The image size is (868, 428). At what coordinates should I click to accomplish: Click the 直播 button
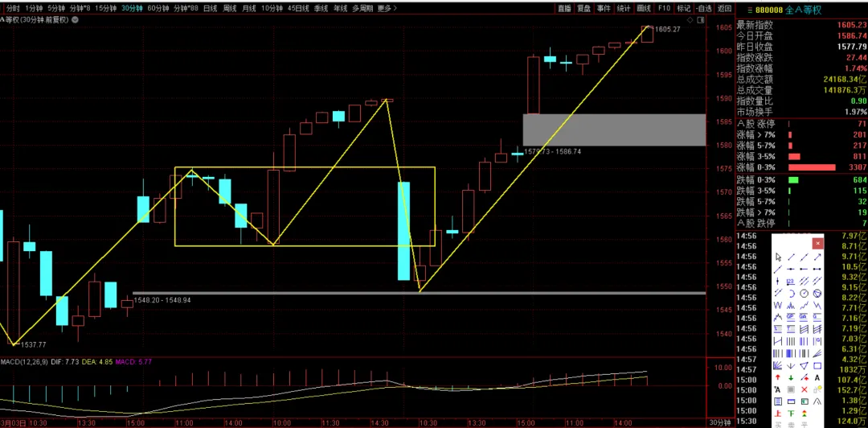click(x=565, y=8)
